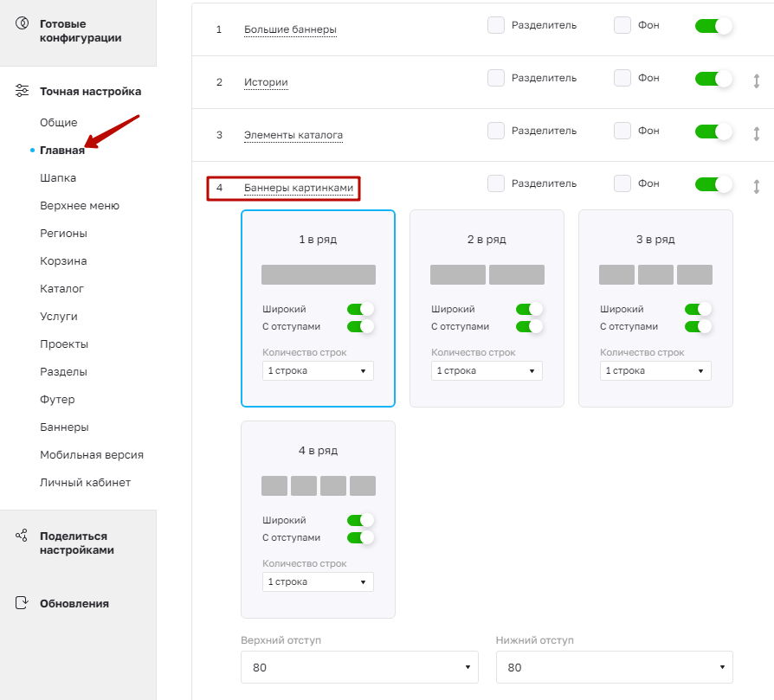Viewport: 774px width, 700px height.
Task: Check Разделитель for Большие баннеры
Action: 496,25
